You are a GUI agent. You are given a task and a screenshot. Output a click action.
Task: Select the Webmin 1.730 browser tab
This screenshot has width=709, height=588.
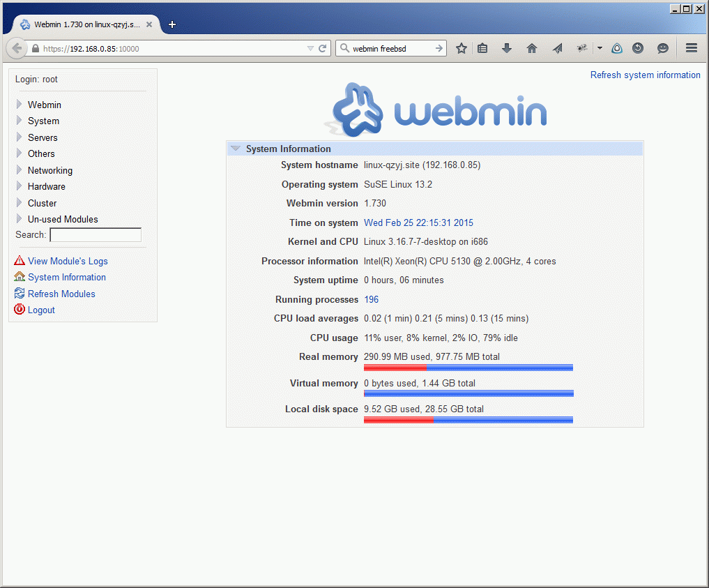point(86,24)
